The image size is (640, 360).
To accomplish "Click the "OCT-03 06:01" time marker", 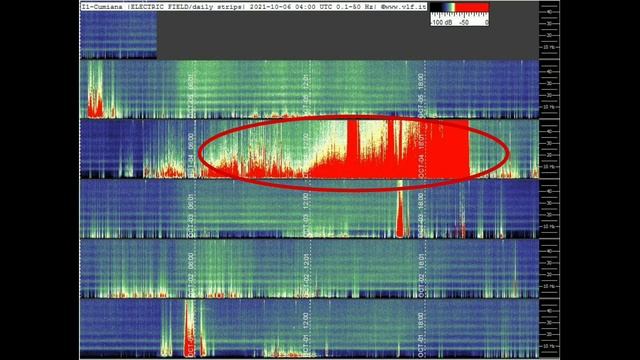I will click(191, 215).
